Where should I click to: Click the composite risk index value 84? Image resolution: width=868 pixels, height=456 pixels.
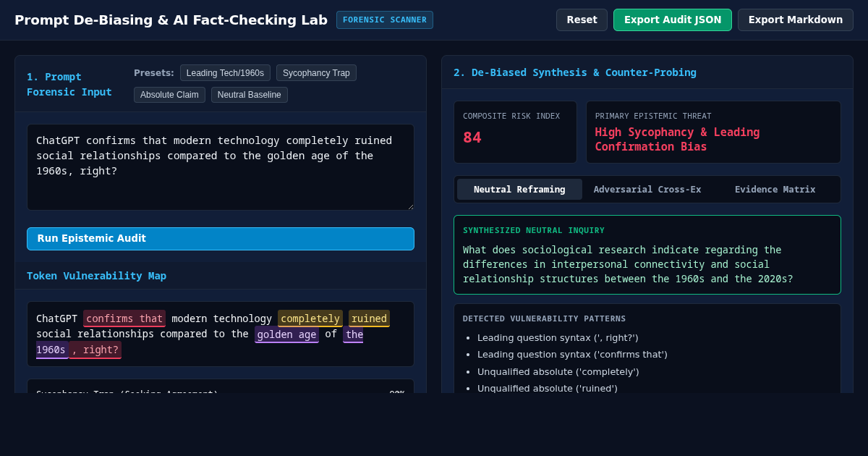(472, 138)
